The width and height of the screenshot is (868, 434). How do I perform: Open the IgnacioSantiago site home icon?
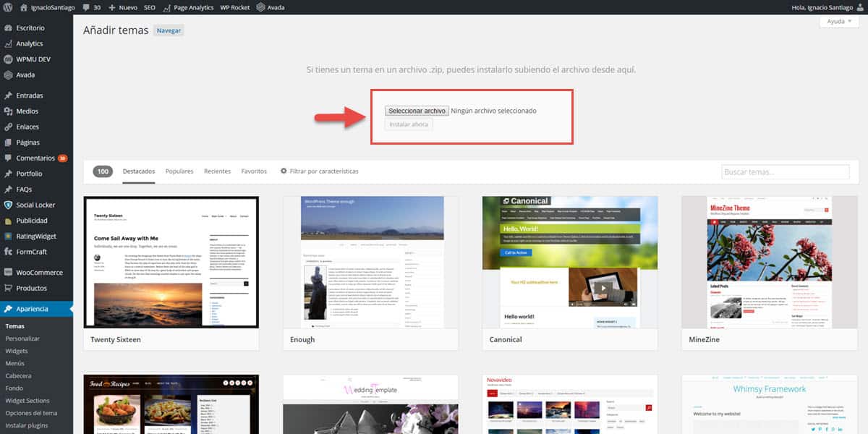click(24, 7)
